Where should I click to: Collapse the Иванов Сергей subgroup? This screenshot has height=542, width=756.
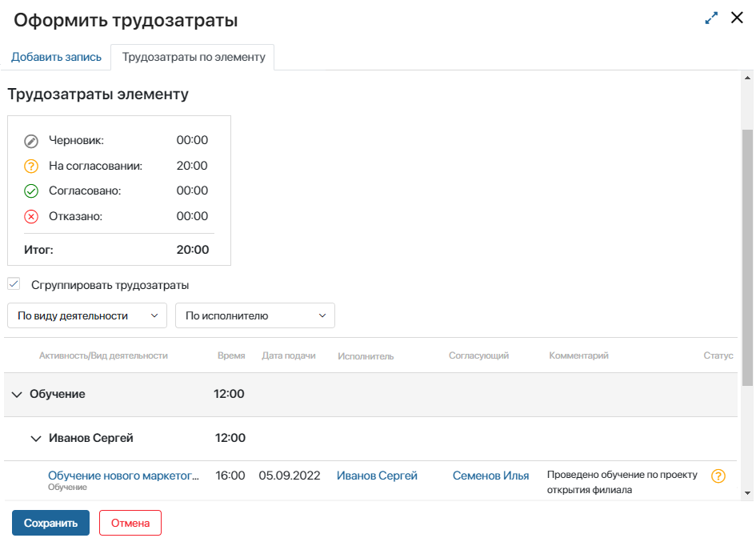click(36, 438)
